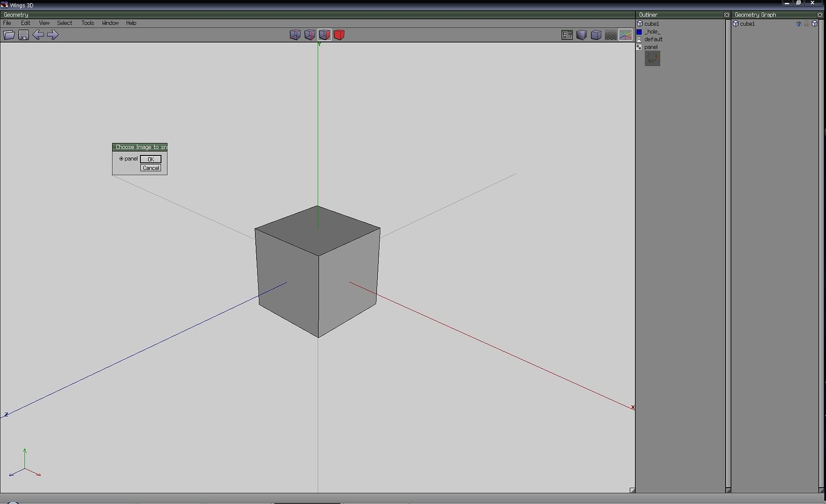Click the Open file folder icon

click(9, 35)
